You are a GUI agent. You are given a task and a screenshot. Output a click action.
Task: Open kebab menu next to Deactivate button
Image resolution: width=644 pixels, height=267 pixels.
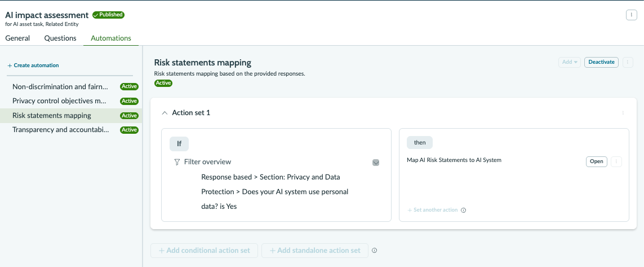tap(628, 62)
